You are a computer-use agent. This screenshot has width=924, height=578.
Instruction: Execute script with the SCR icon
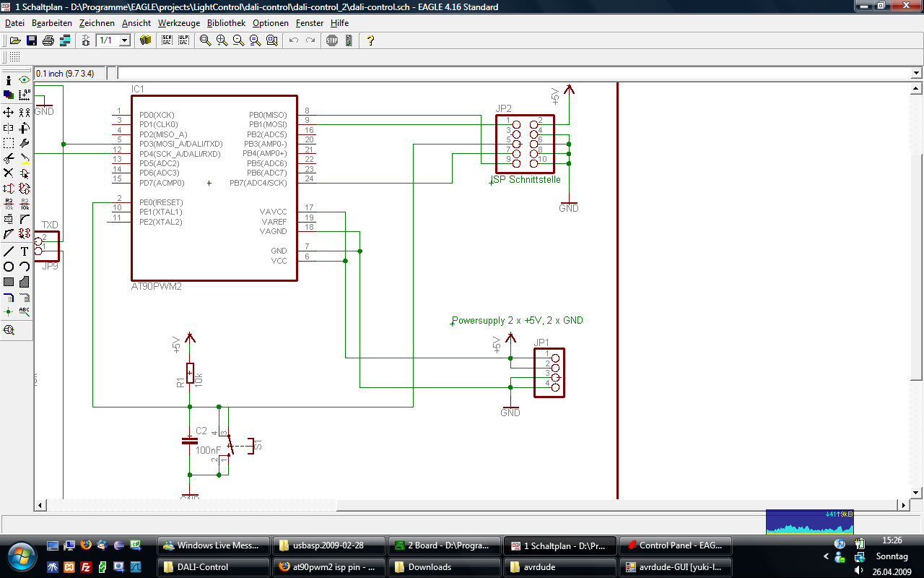[167, 40]
